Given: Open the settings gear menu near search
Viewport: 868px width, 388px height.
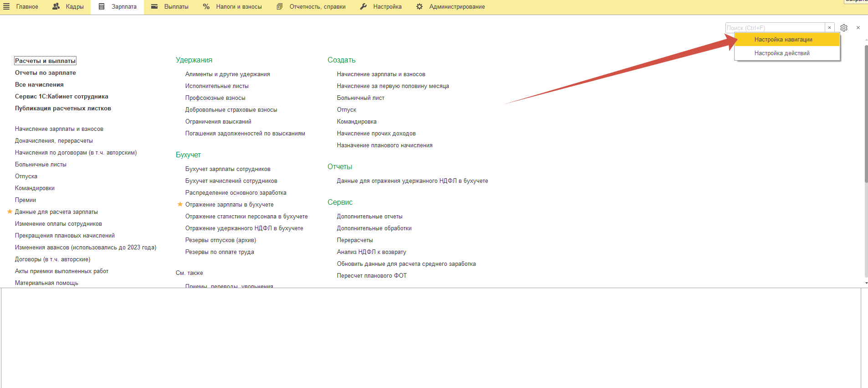Looking at the screenshot, I should tap(844, 28).
